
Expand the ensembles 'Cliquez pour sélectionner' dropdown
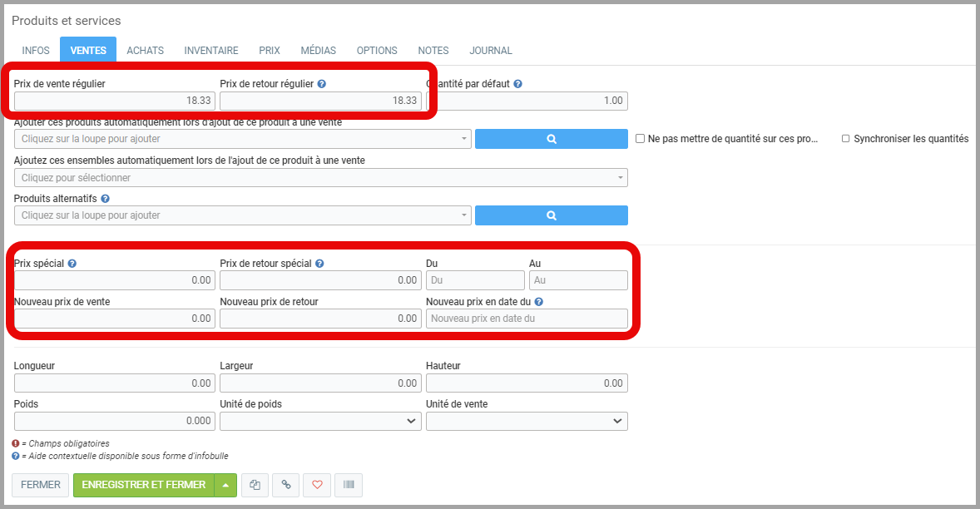[x=320, y=177]
